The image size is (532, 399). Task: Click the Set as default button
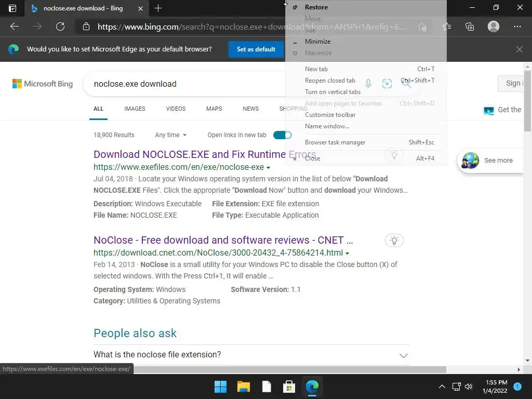[256, 49]
